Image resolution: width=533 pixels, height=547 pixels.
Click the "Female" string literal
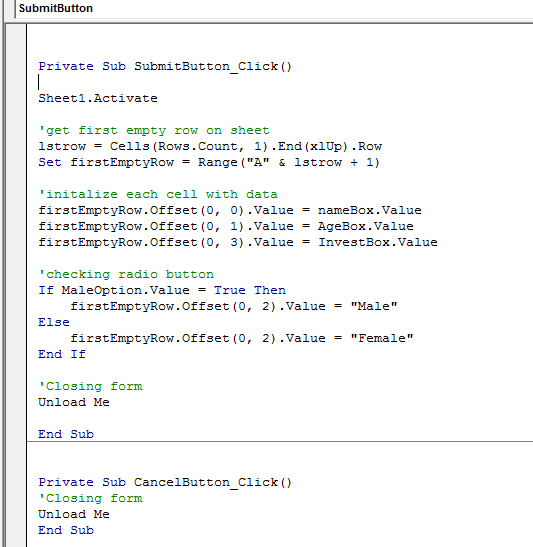(x=382, y=338)
